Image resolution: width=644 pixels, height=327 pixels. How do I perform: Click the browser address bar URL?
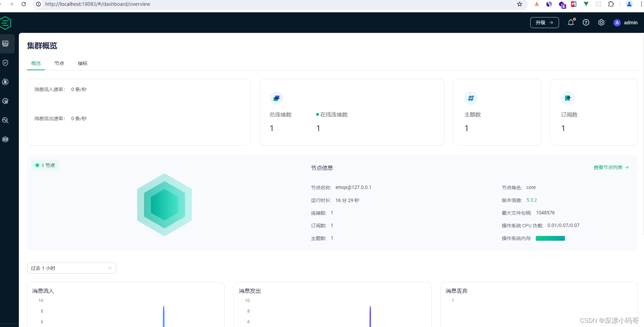(x=98, y=4)
